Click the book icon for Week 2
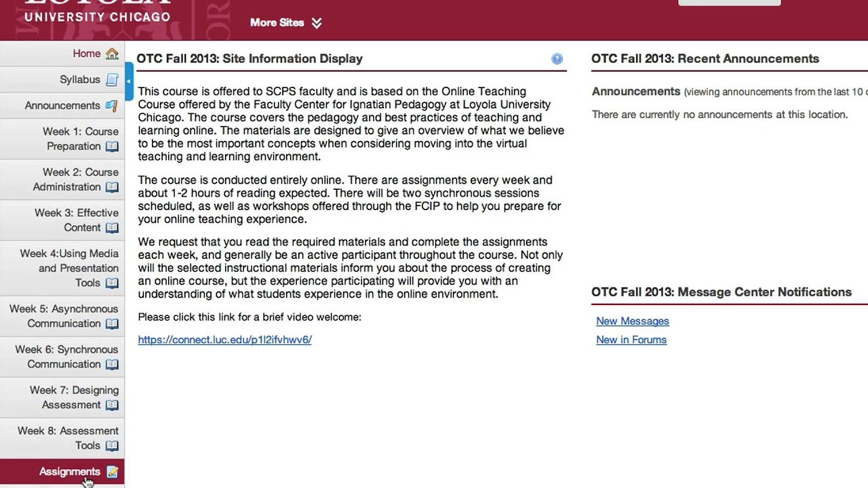Screen dimensions: 868x488 pos(112,187)
